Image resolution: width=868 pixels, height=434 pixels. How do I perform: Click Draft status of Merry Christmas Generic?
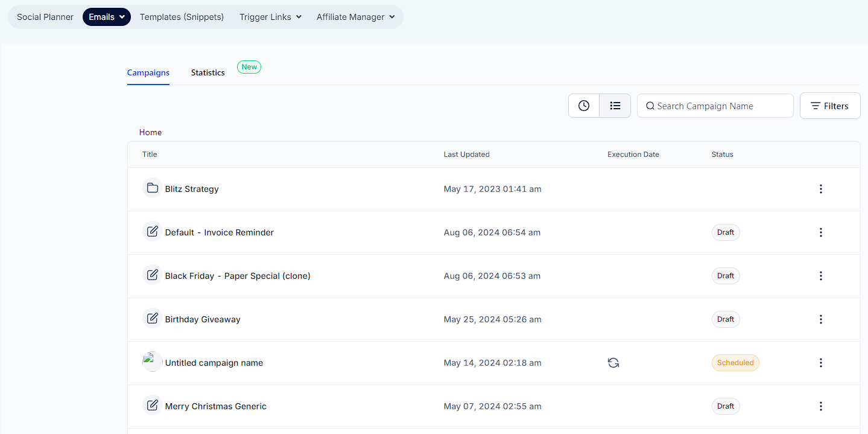tap(726, 406)
